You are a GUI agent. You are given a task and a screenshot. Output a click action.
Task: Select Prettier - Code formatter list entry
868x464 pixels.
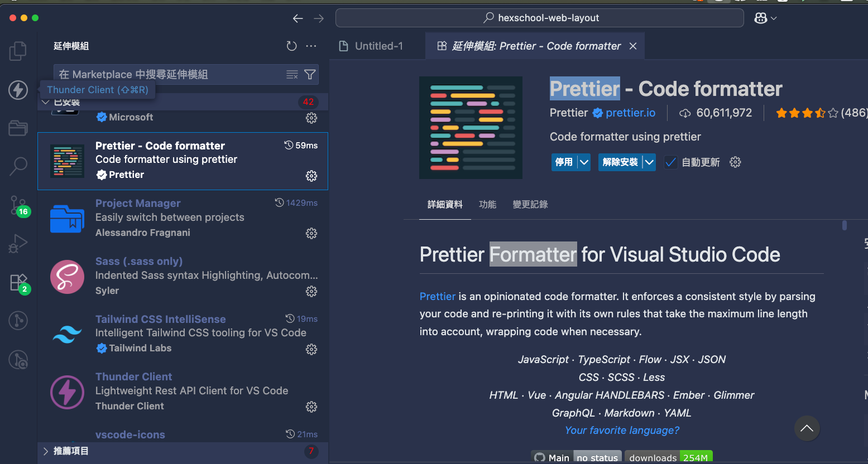pos(183,162)
